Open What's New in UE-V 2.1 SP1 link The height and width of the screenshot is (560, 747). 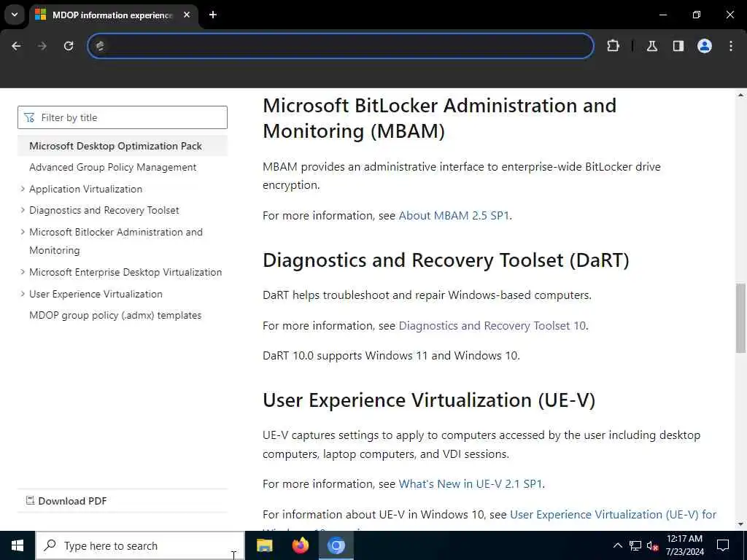[x=471, y=484]
